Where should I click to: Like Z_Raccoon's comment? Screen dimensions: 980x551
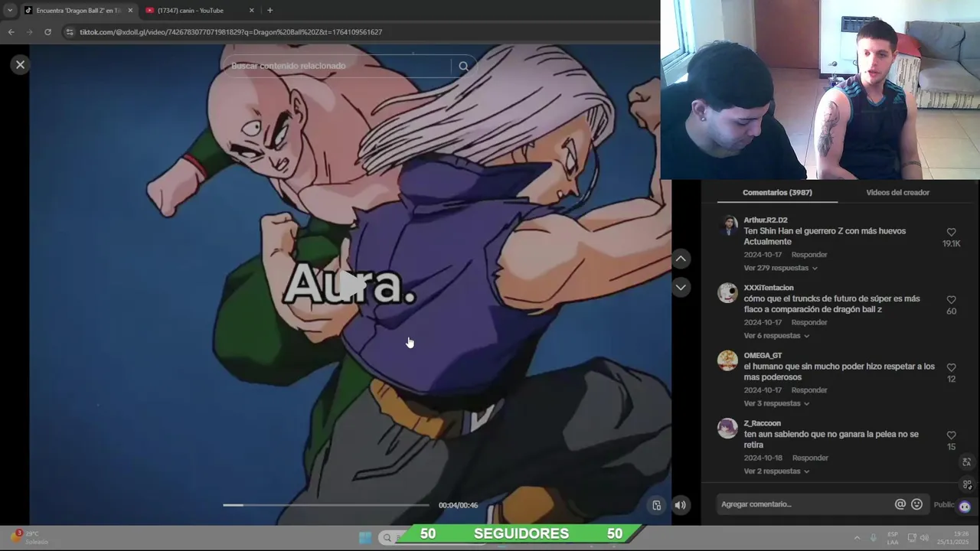point(951,435)
